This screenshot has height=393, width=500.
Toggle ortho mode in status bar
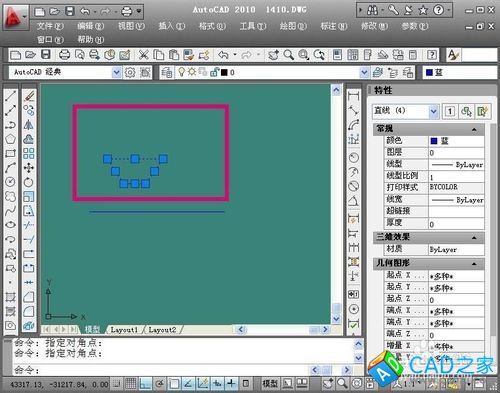145,384
